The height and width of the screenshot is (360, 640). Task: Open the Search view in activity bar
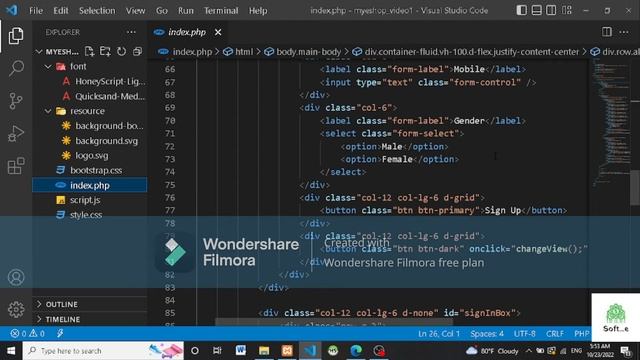point(16,68)
